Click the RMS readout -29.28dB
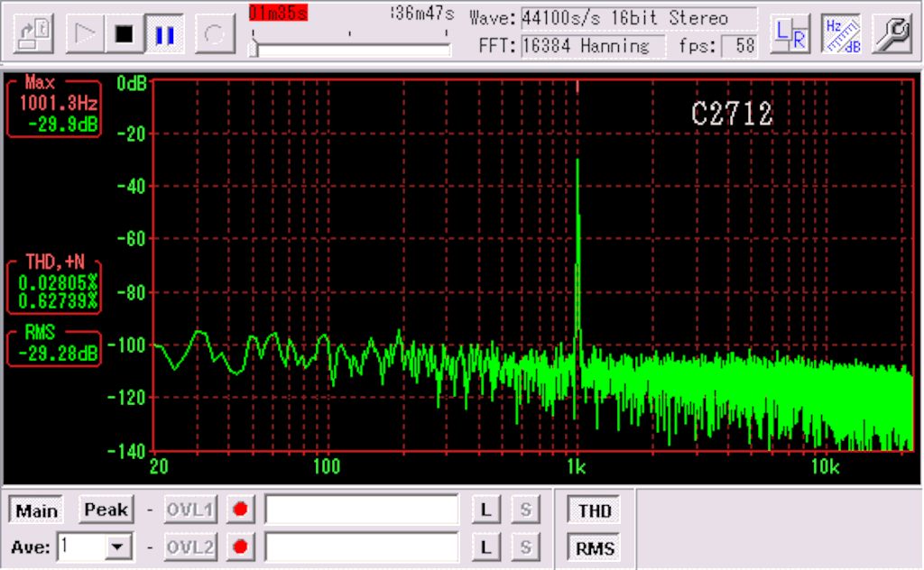Viewport: 924px width, 570px height. pyautogui.click(x=58, y=354)
